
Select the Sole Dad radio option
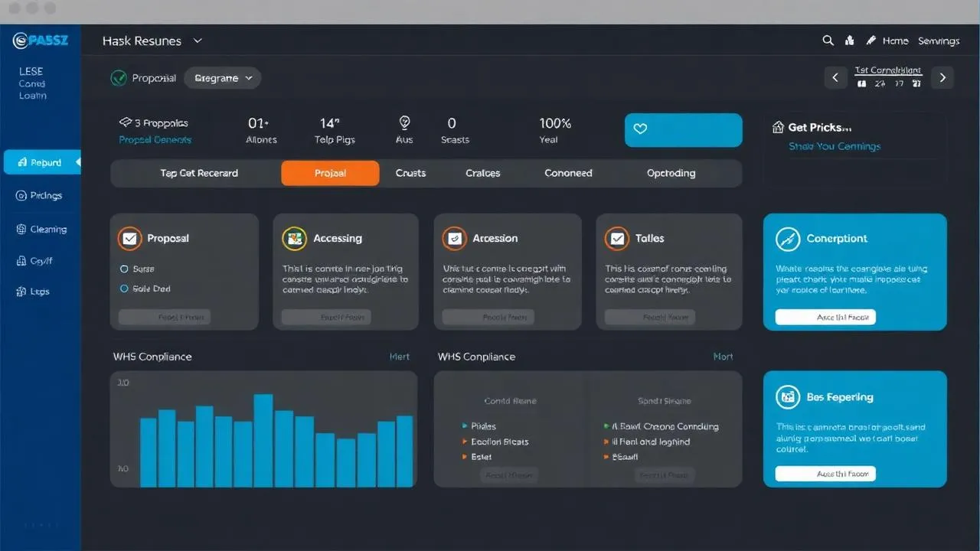click(x=124, y=289)
